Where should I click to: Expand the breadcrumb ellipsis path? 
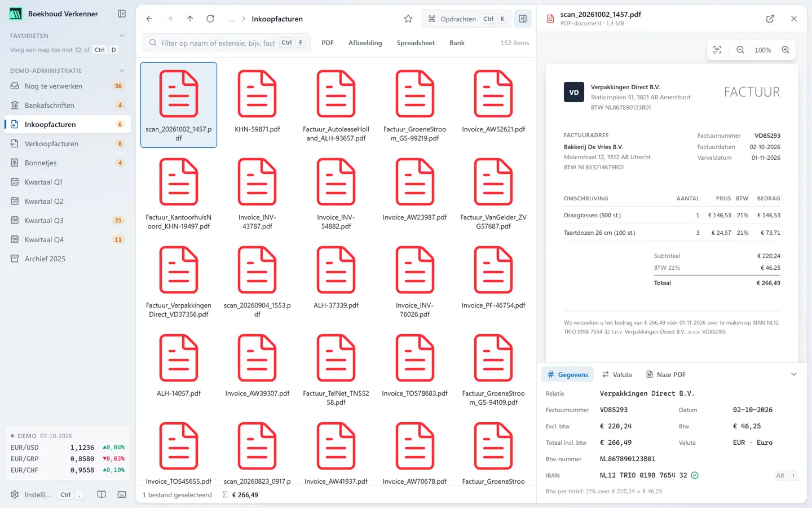232,19
